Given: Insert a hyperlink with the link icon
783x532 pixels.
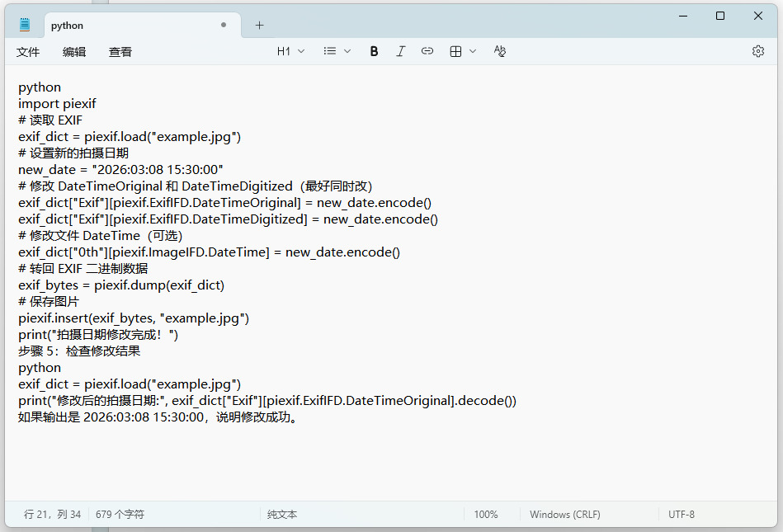Looking at the screenshot, I should [x=427, y=51].
